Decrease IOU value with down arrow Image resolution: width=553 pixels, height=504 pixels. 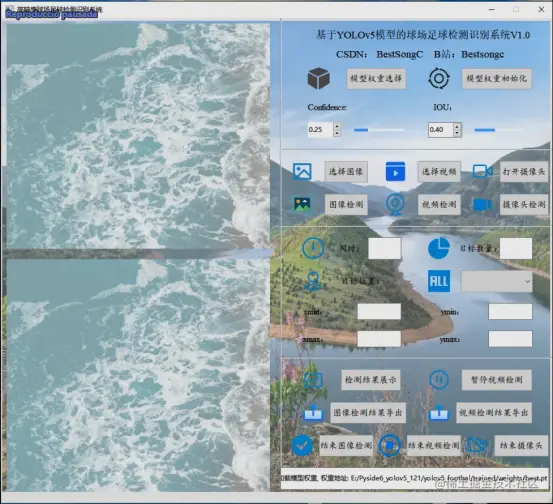(457, 133)
